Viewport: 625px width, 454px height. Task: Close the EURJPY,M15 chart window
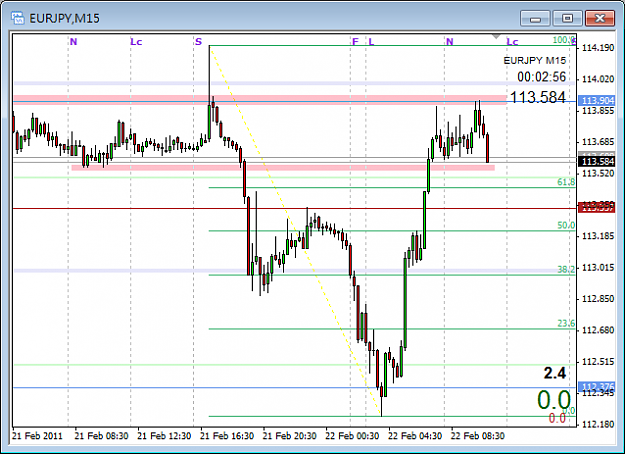(599, 18)
